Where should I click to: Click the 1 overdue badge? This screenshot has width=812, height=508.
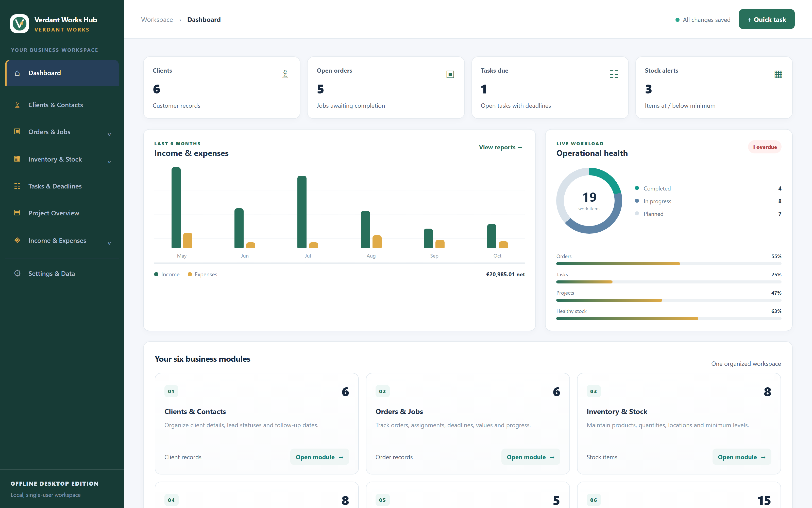764,147
